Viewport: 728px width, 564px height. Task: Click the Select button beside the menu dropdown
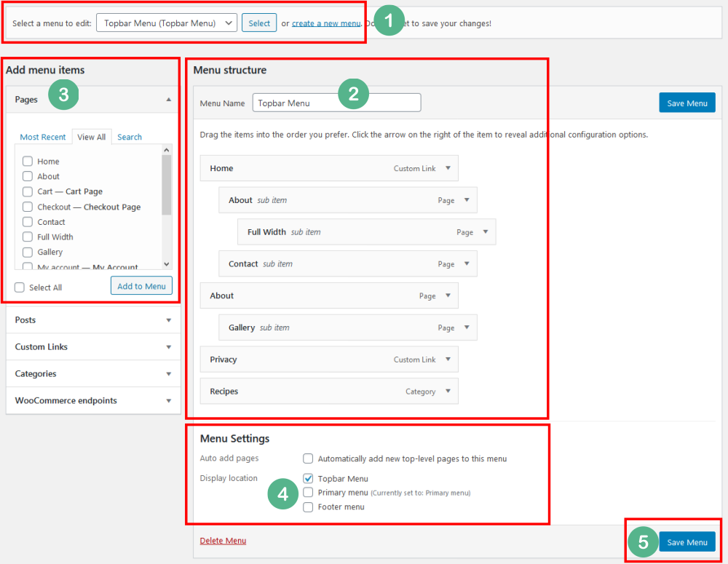(259, 23)
